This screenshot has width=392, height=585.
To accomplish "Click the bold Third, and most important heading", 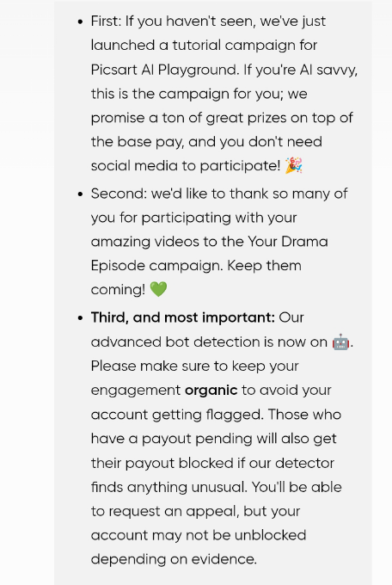I will [x=183, y=317].
